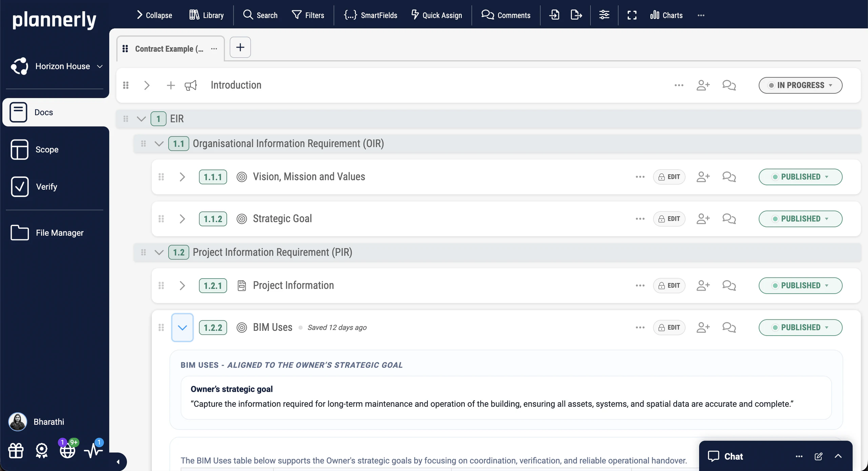The height and width of the screenshot is (471, 868).
Task: Open the BIM Uses PUBLISHED status dropdown
Action: point(800,327)
